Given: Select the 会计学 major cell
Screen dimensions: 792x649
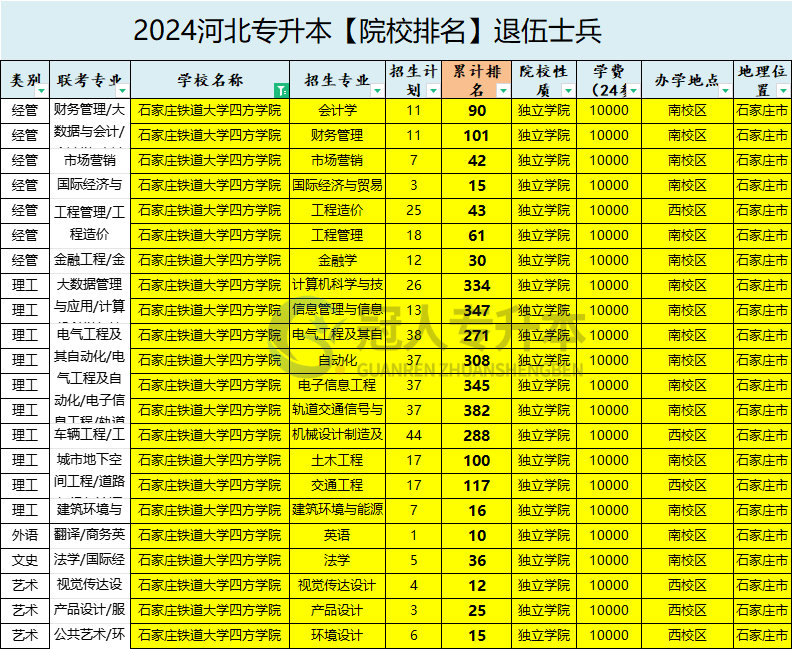Looking at the screenshot, I should pos(337,110).
